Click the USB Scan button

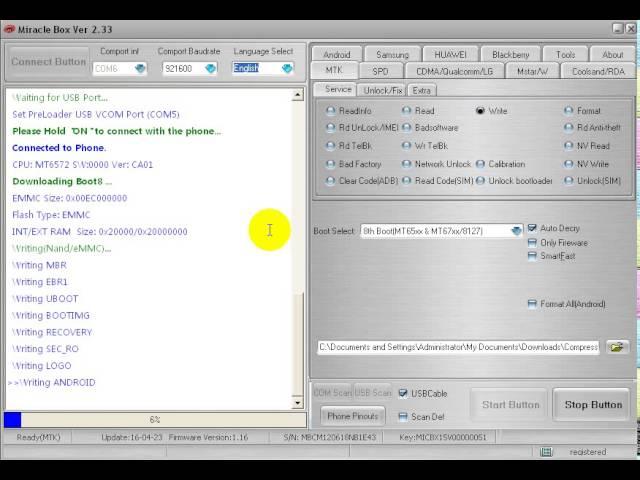pyautogui.click(x=373, y=393)
